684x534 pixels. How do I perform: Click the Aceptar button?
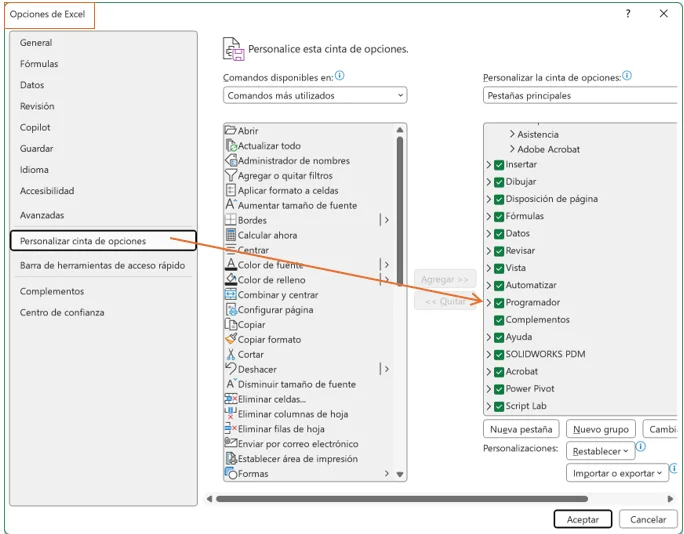(583, 519)
